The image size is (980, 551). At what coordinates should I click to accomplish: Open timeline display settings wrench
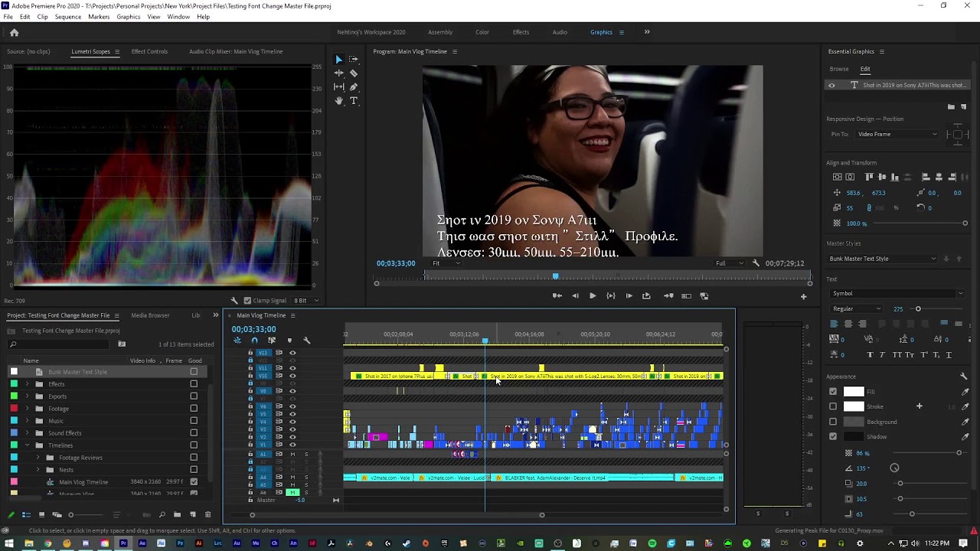[x=306, y=341]
